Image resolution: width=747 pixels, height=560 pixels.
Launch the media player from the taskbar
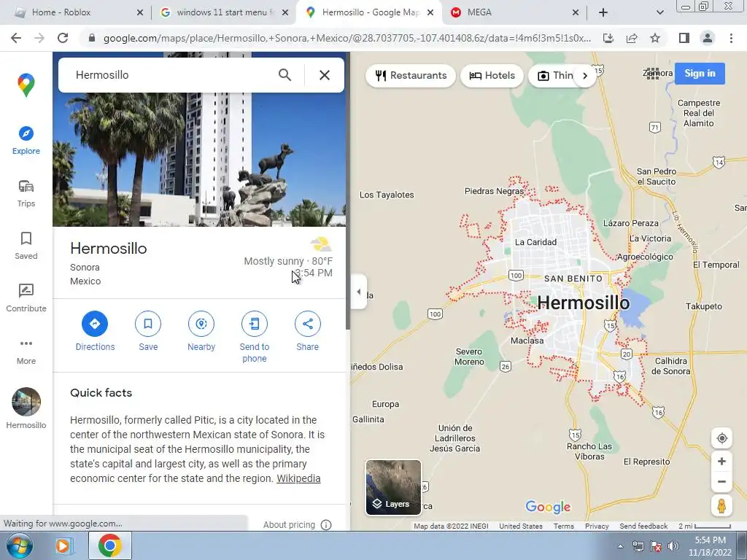[63, 545]
